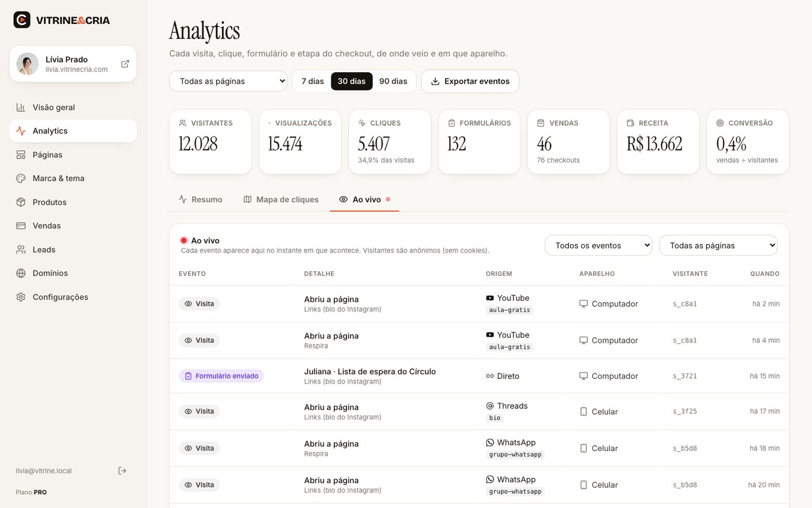Click the Cliques 5.407 card
Image resolution: width=812 pixels, height=508 pixels.
tap(390, 142)
